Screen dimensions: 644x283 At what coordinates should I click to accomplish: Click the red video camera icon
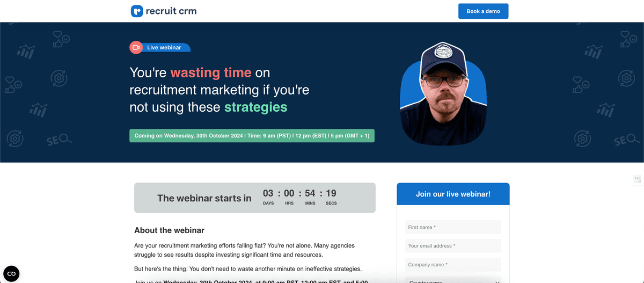tap(136, 47)
